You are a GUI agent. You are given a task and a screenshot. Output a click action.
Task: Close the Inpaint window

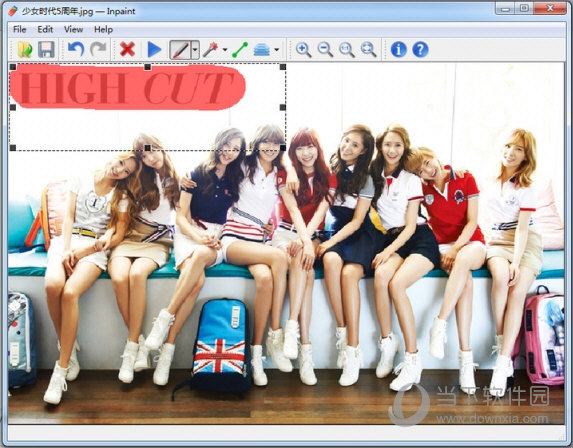[x=550, y=9]
